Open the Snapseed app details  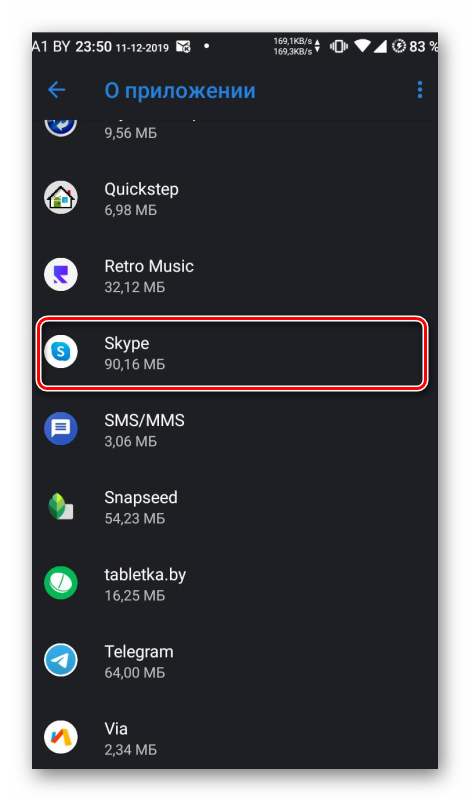click(234, 507)
